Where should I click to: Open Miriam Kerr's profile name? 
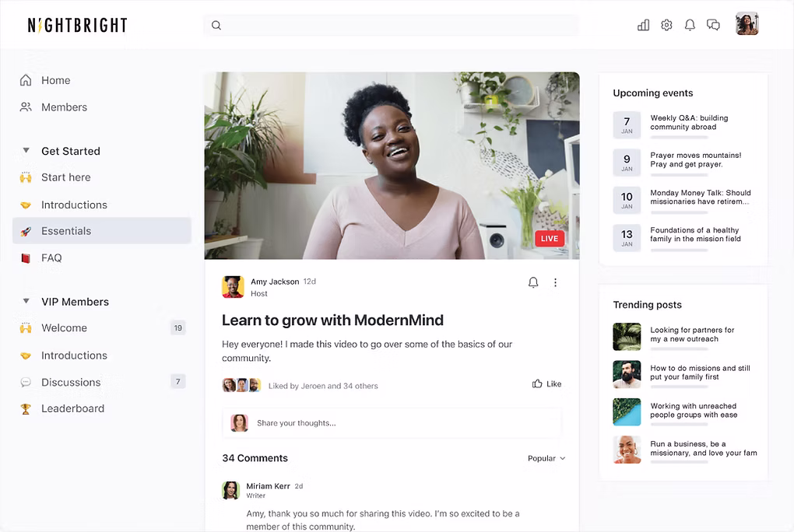coord(268,486)
